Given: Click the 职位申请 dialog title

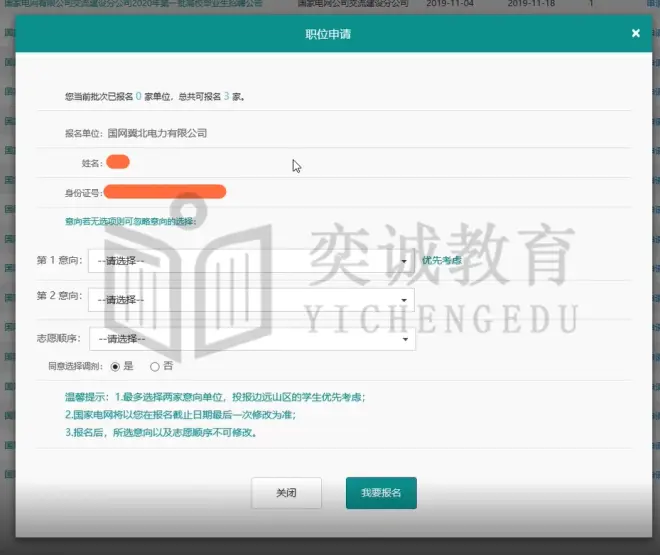Looking at the screenshot, I should [328, 34].
